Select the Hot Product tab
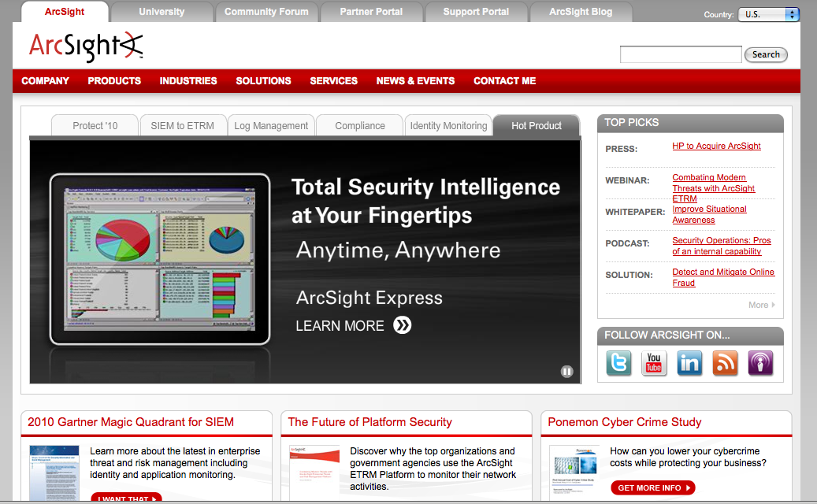 click(537, 125)
